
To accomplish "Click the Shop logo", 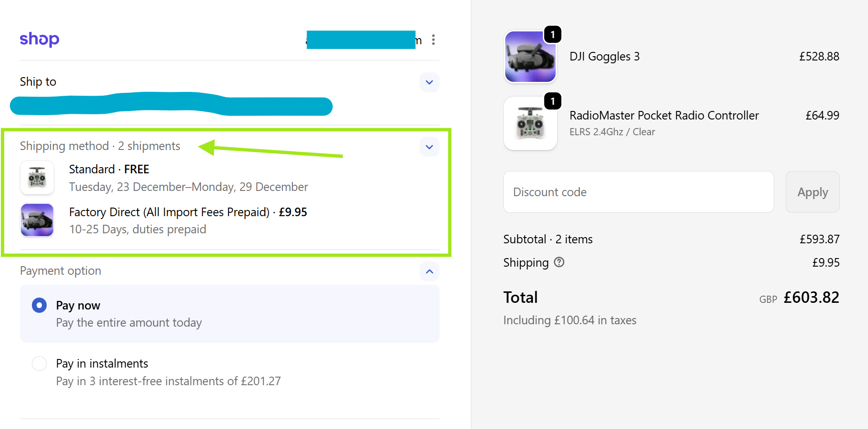I will click(x=40, y=39).
